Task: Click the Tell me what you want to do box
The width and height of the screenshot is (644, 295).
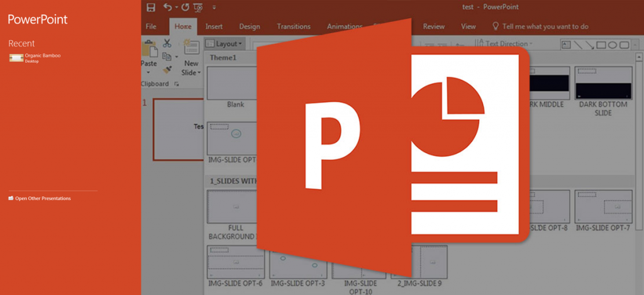Action: click(540, 26)
